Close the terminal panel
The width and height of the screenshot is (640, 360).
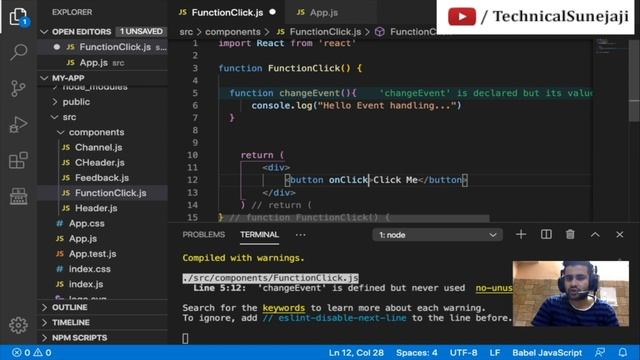[620, 235]
